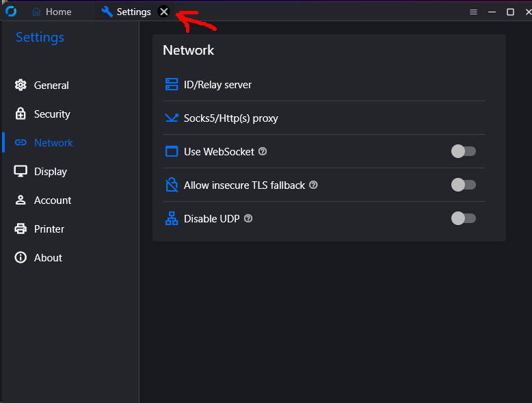Screen dimensions: 532x403
Task: Turn on the Disable UDP switch
Action: (464, 218)
